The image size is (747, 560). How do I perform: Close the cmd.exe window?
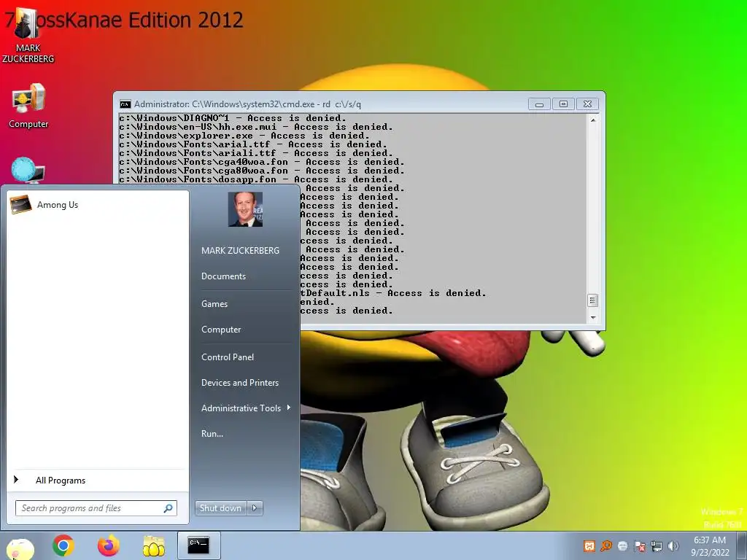point(587,104)
